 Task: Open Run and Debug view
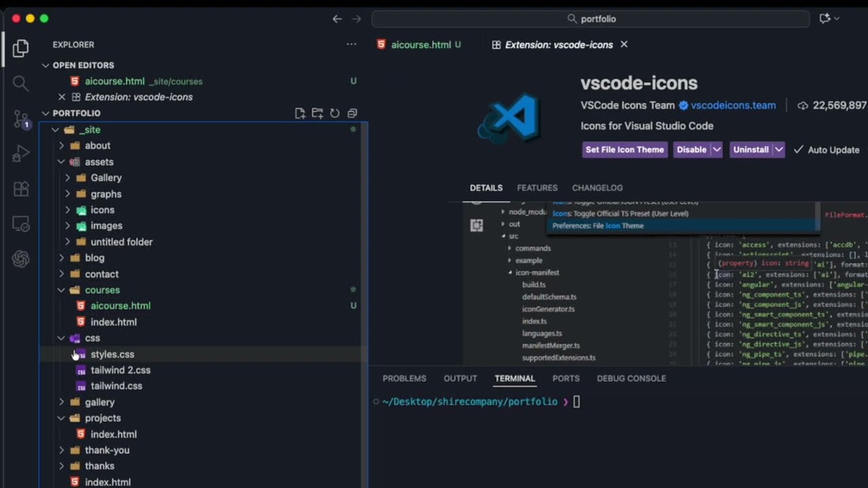pyautogui.click(x=20, y=155)
